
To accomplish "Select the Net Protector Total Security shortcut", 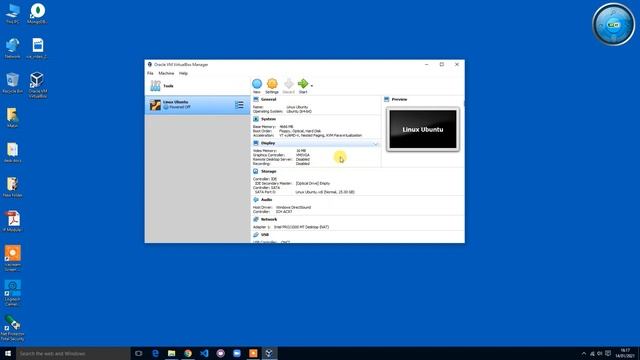I will (12, 328).
